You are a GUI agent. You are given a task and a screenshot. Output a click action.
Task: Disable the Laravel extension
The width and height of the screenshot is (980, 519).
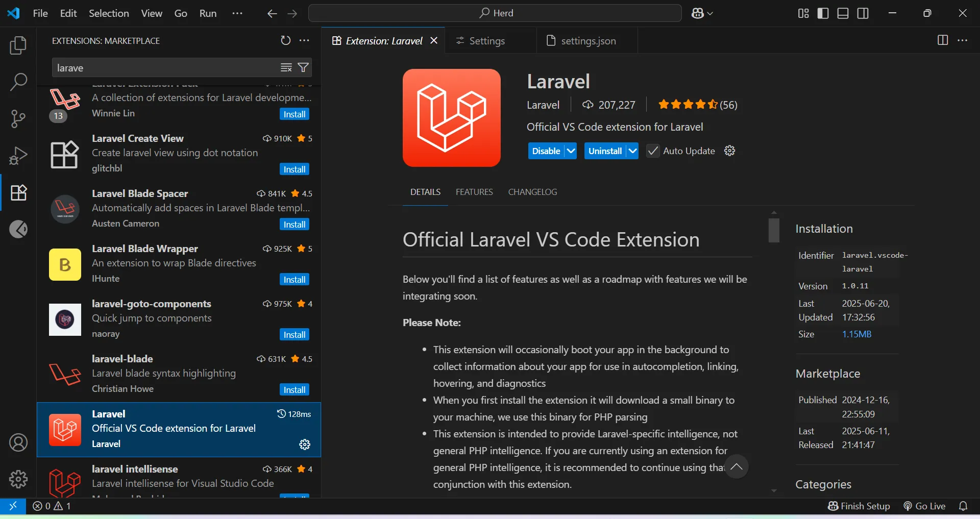546,151
